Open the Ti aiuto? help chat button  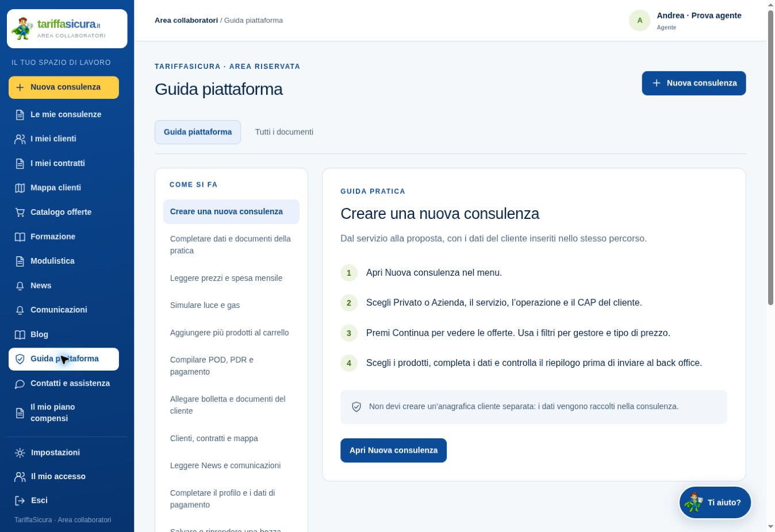pos(715,502)
